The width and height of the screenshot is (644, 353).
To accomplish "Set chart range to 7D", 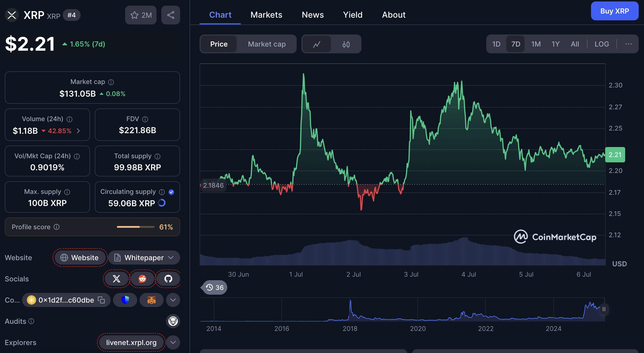I will pyautogui.click(x=515, y=44).
